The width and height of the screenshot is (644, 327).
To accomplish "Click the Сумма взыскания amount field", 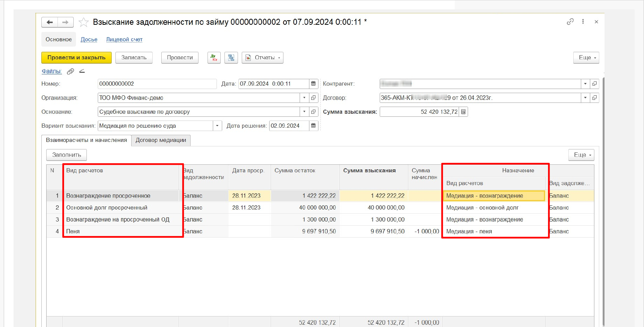I will [x=420, y=112].
